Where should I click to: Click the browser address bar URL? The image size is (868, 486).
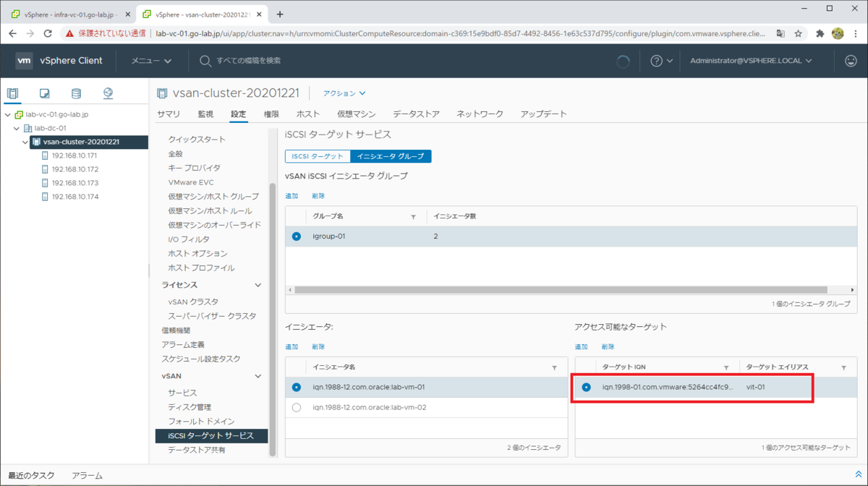[460, 33]
